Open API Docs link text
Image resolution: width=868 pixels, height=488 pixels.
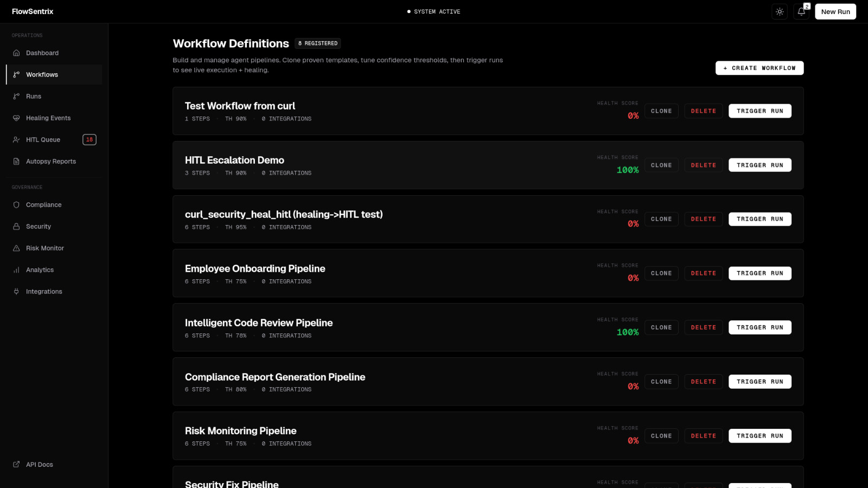pos(40,465)
